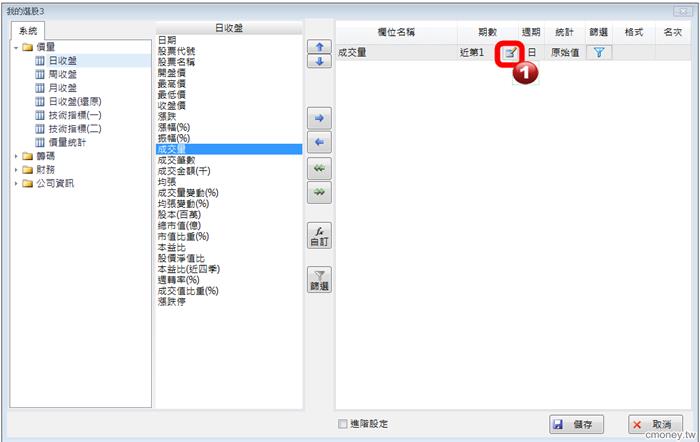Screen dimensions: 700x442
Task: Select 股本(百萬) in the field list
Action: 179,215
